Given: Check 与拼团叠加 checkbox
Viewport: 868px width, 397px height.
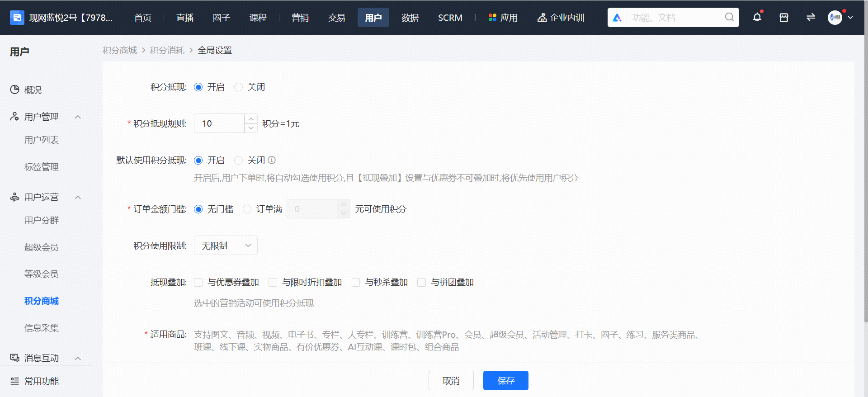Looking at the screenshot, I should click(421, 282).
